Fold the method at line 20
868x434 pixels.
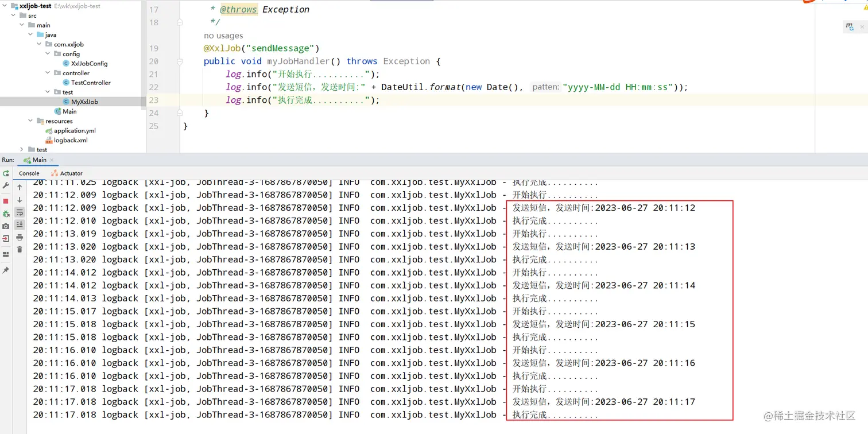[180, 61]
